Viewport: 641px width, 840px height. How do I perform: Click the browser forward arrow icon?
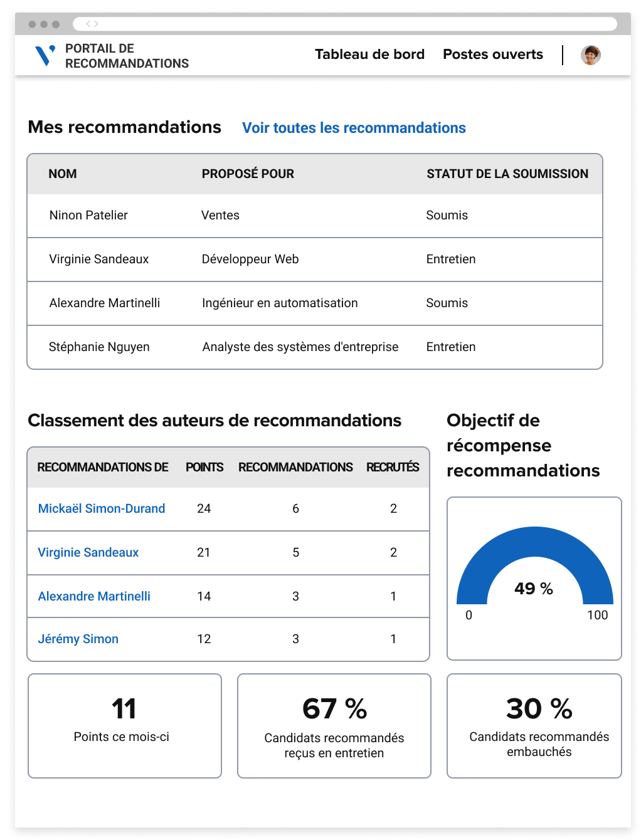click(x=97, y=24)
